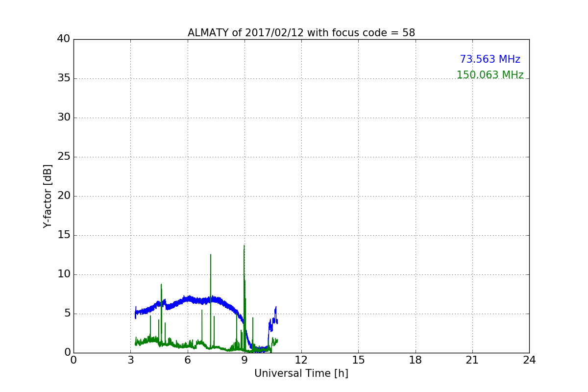The height and width of the screenshot is (392, 588).
Task: Click the y-axis tick label '40'
Action: tap(64, 39)
